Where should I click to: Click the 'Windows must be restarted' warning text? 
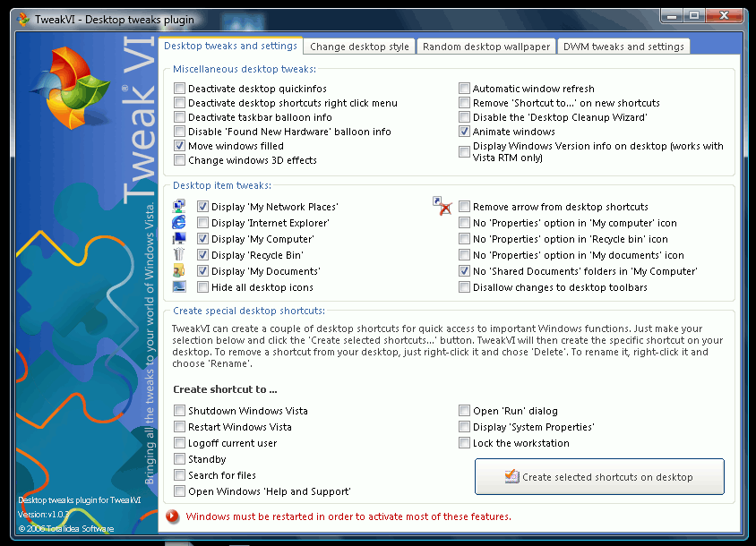[x=348, y=516]
